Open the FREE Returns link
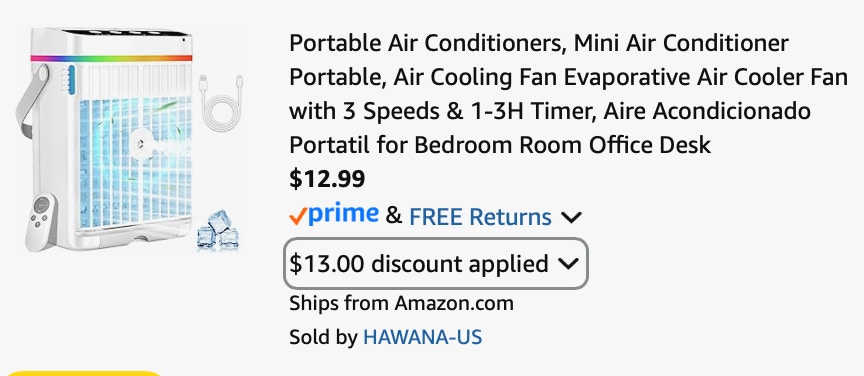The image size is (864, 376). point(480,217)
